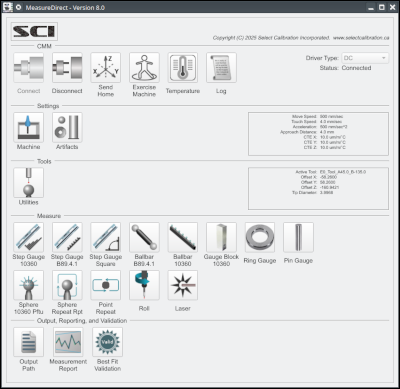Image resolution: width=400 pixels, height=389 pixels.
Task: Click the Offset Z value
Action: (x=329, y=187)
